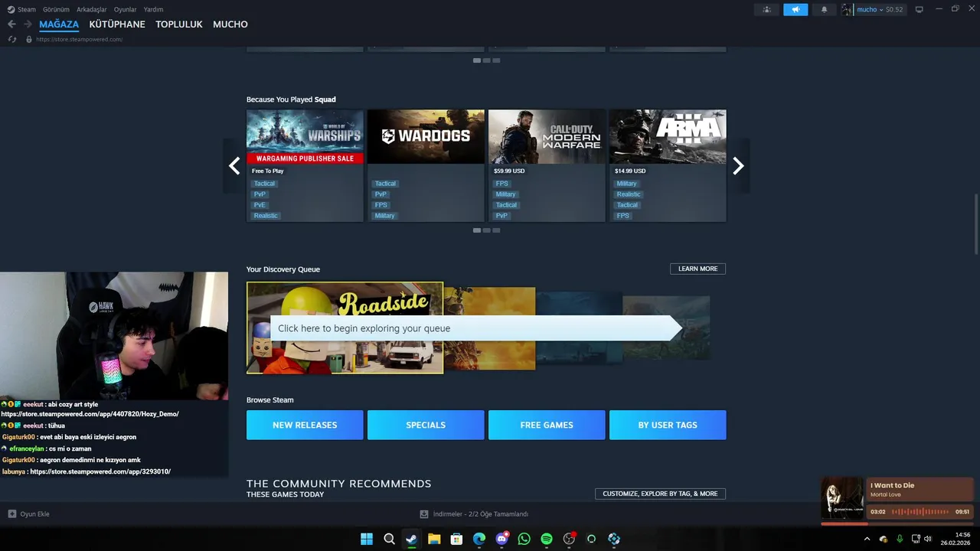Viewport: 980px width, 551px height.
Task: Click İndirmeler 2/2 Öğe Tamamlandı status
Action: click(480, 514)
